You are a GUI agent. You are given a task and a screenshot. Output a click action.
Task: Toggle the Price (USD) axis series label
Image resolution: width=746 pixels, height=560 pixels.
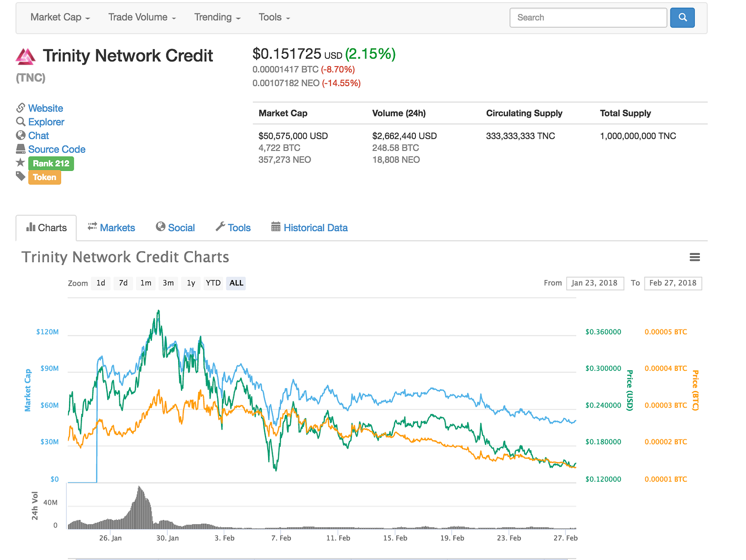[629, 390]
